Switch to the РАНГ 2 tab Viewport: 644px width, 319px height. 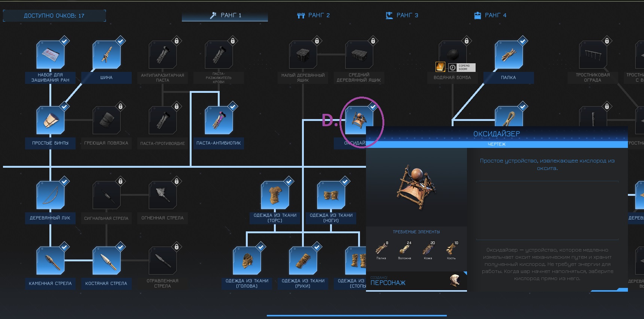(314, 15)
